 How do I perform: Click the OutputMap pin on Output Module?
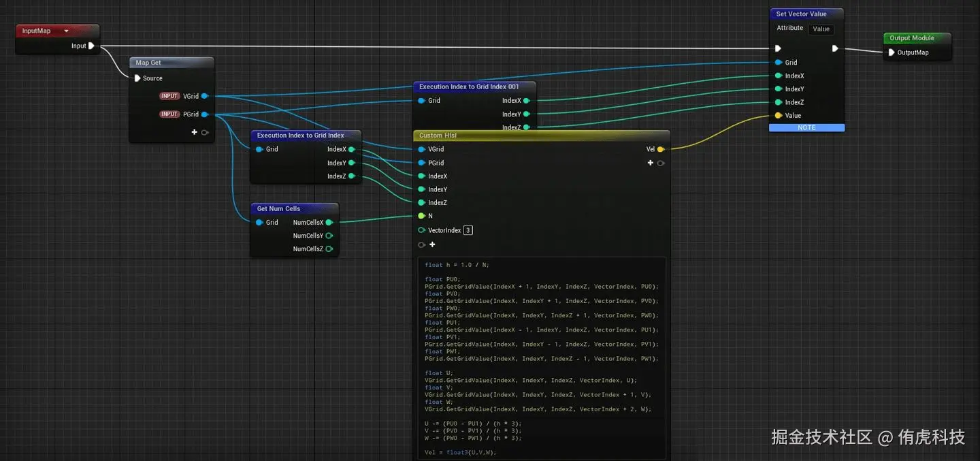892,52
